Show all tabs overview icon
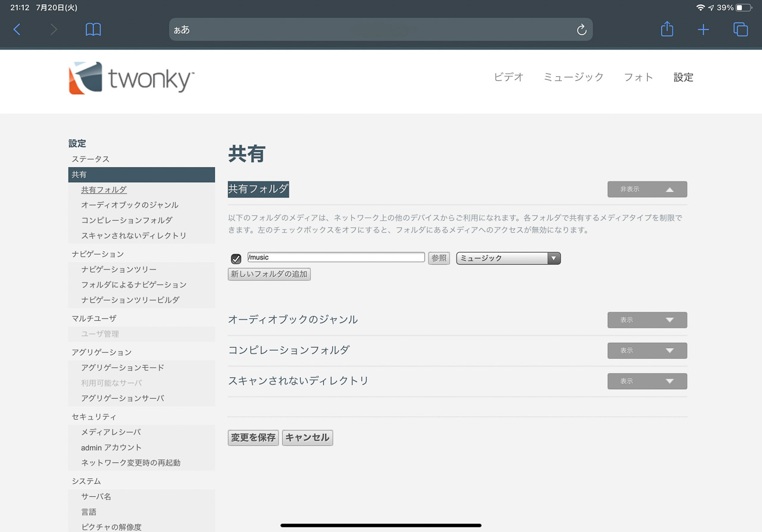This screenshot has width=762, height=532. [x=741, y=29]
